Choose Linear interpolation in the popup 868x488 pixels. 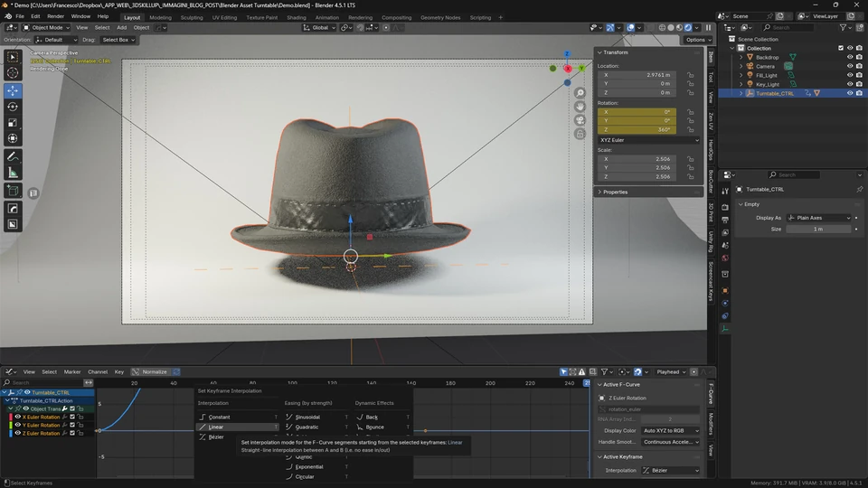click(x=238, y=427)
